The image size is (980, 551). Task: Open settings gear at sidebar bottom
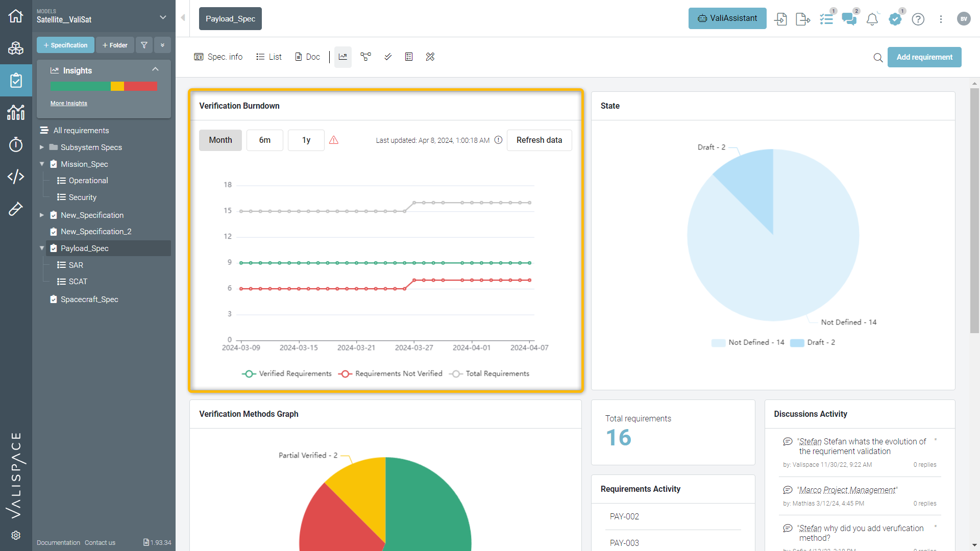(x=16, y=535)
